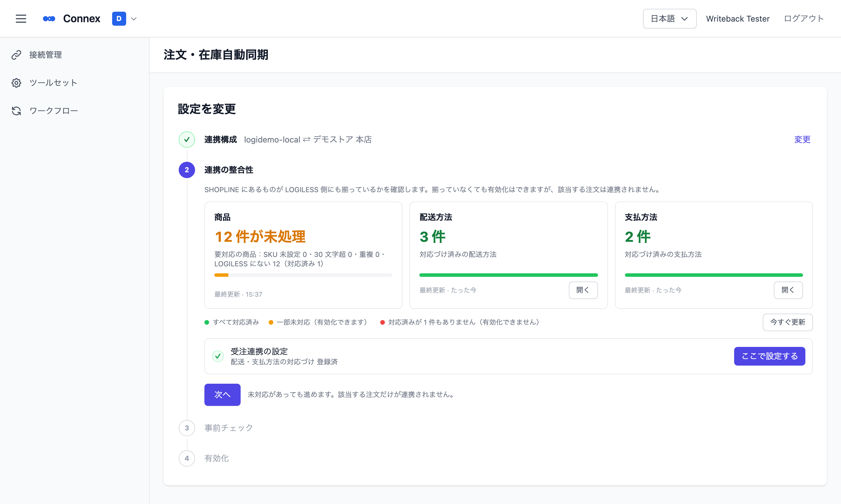Expand the workspace switcher chevron
The width and height of the screenshot is (841, 504).
tap(134, 19)
